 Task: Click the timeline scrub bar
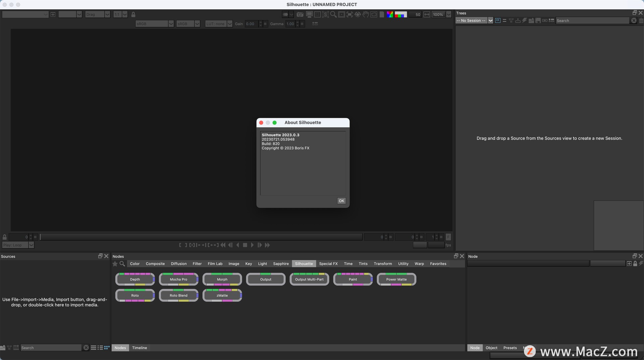coord(201,237)
